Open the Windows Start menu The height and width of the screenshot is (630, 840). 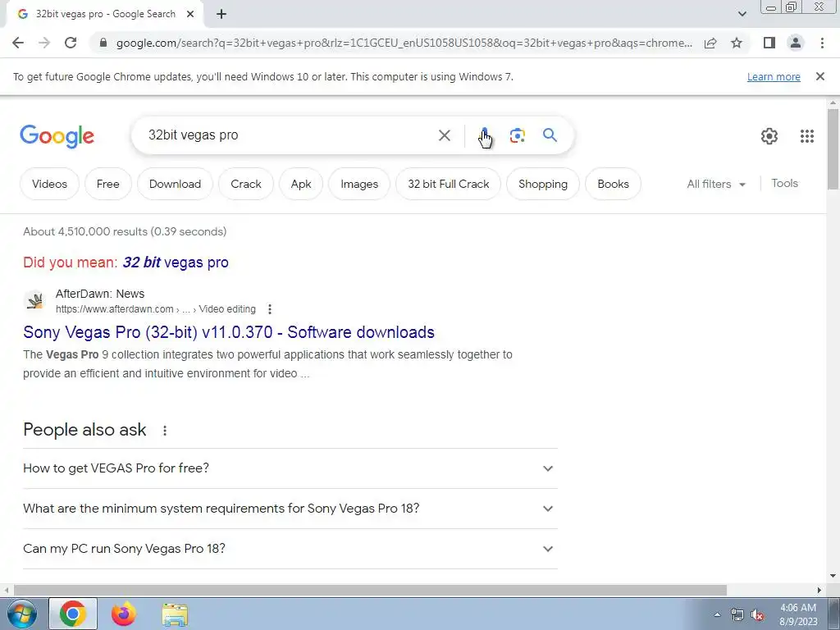[x=21, y=614]
